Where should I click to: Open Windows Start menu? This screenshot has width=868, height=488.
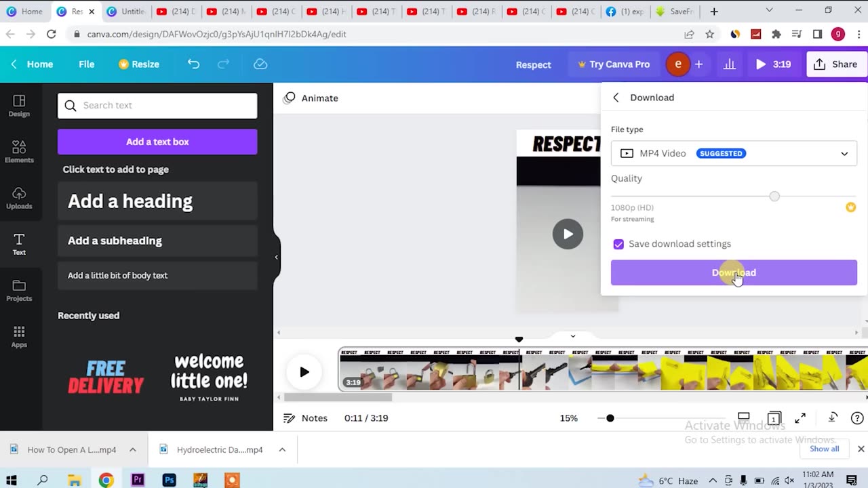(x=11, y=480)
